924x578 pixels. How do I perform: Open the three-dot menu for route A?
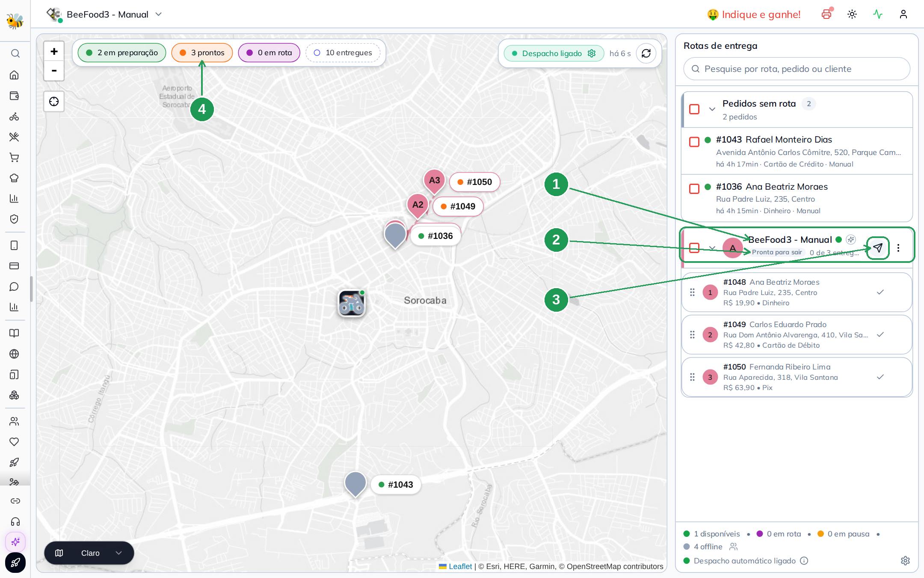click(x=898, y=248)
